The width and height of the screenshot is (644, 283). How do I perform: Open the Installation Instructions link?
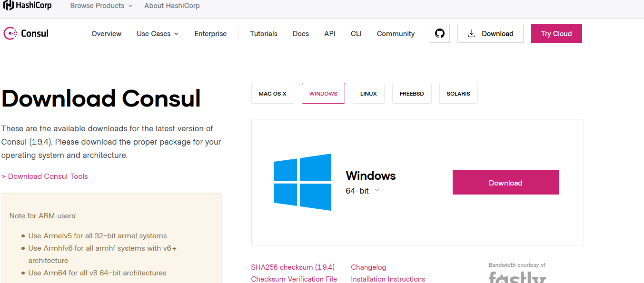(388, 279)
